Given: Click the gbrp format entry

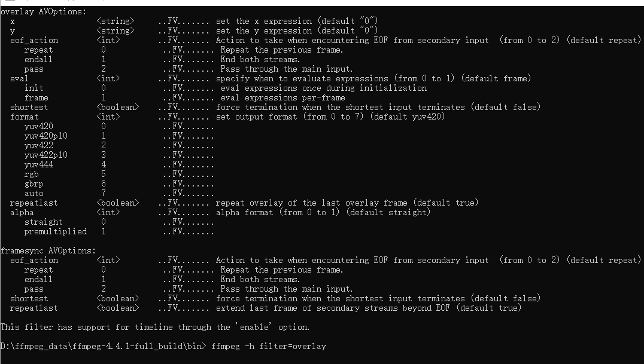Looking at the screenshot, I should tap(34, 183).
